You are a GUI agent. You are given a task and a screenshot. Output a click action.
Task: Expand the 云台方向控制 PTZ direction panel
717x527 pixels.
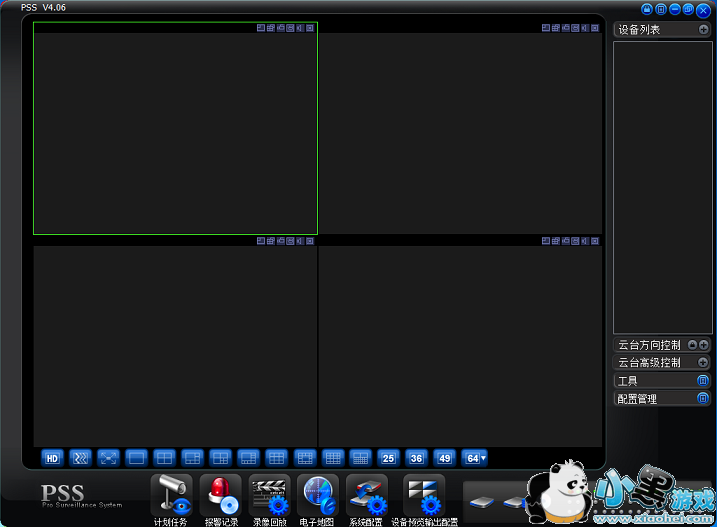coord(703,345)
